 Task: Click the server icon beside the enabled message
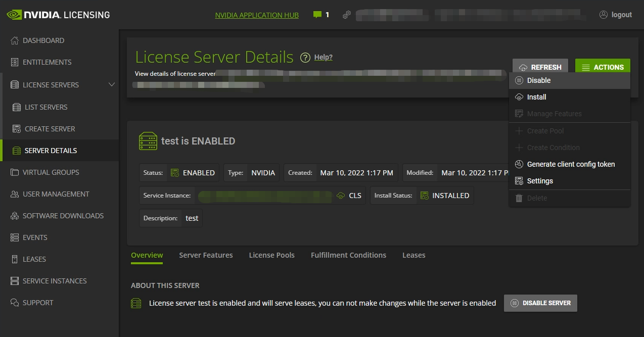click(x=136, y=303)
